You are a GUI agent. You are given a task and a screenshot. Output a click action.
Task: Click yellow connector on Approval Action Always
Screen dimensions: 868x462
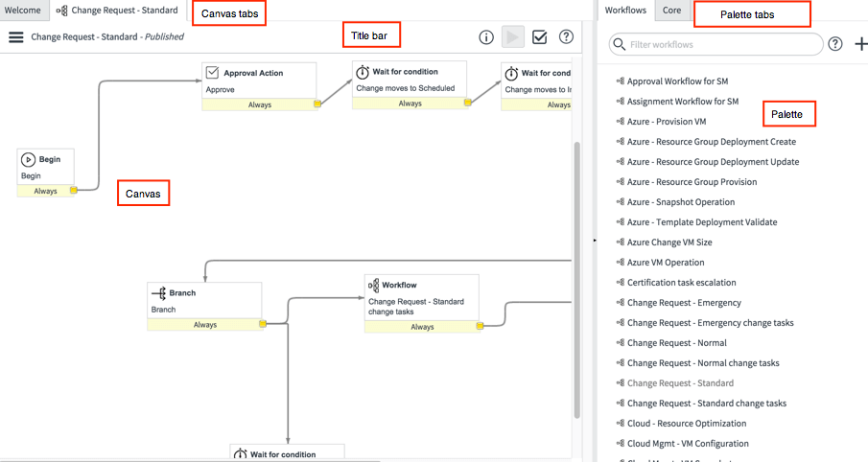[x=317, y=104]
